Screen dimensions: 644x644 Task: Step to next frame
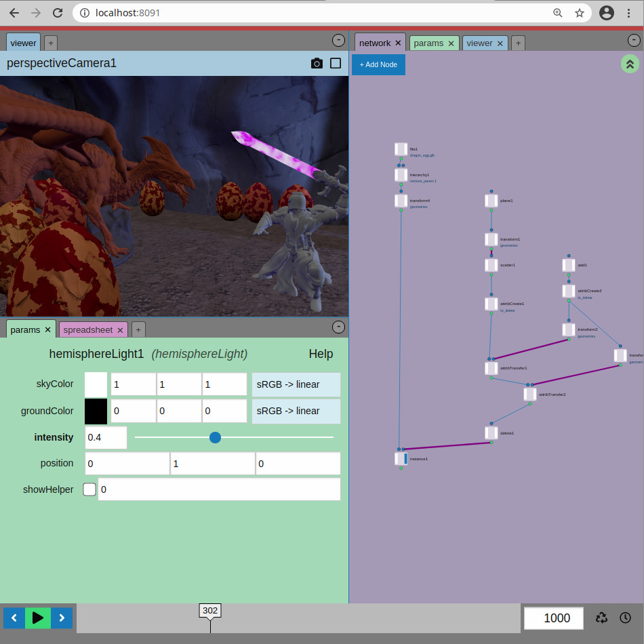click(62, 618)
